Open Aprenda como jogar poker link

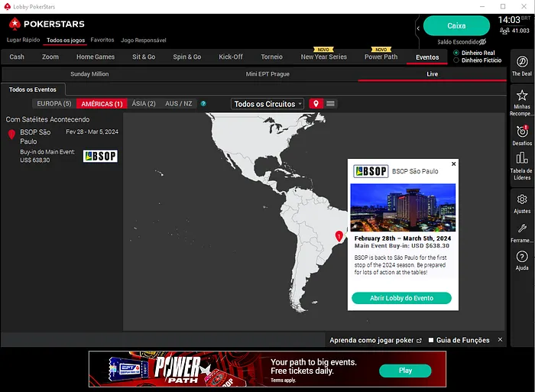[375, 340]
